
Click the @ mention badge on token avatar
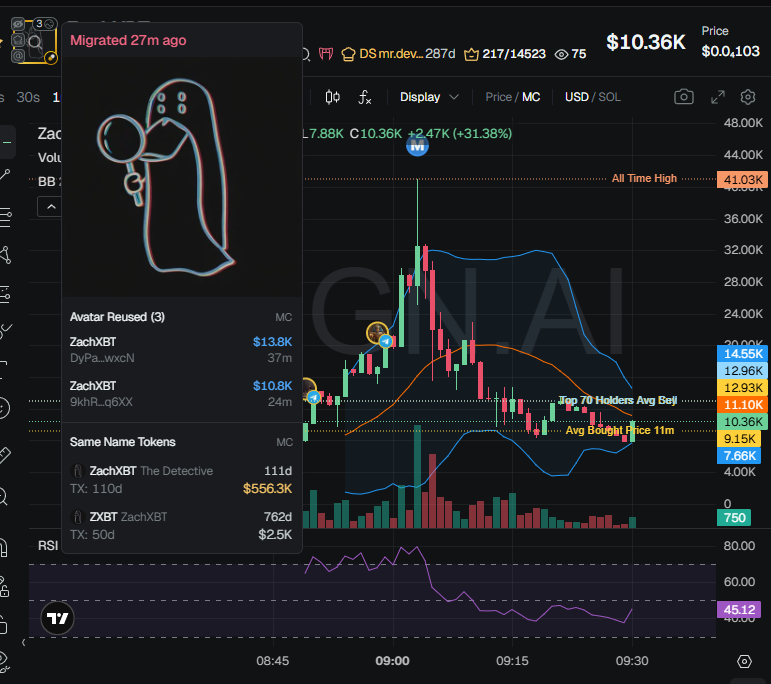tap(18, 56)
